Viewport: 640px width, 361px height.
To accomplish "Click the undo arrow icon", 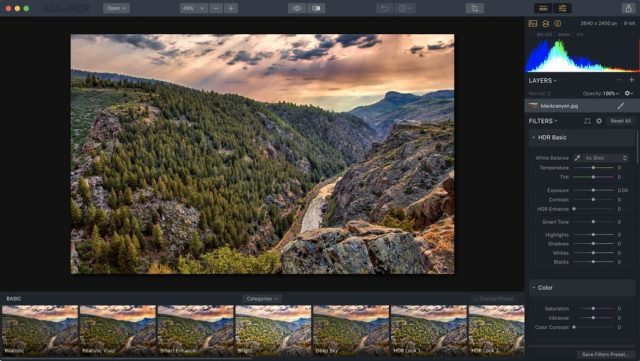I will (384, 8).
